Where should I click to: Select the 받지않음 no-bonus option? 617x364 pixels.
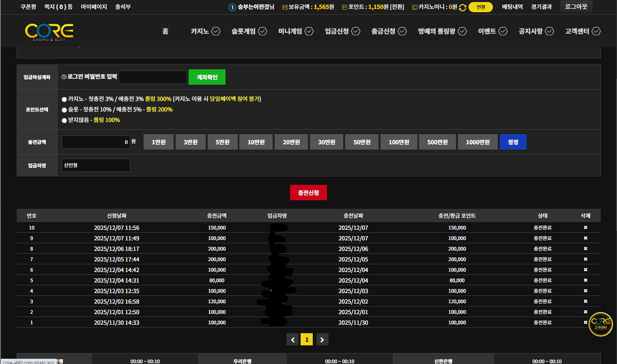(x=64, y=120)
